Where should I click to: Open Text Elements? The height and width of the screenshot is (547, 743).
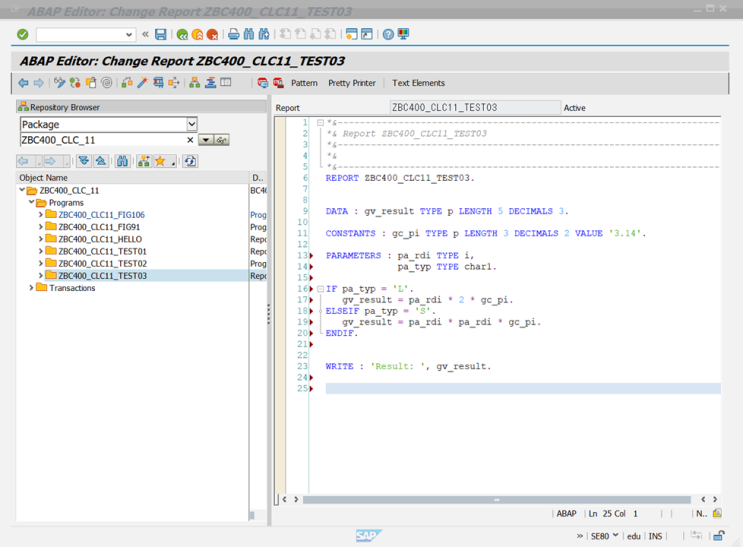pyautogui.click(x=418, y=83)
